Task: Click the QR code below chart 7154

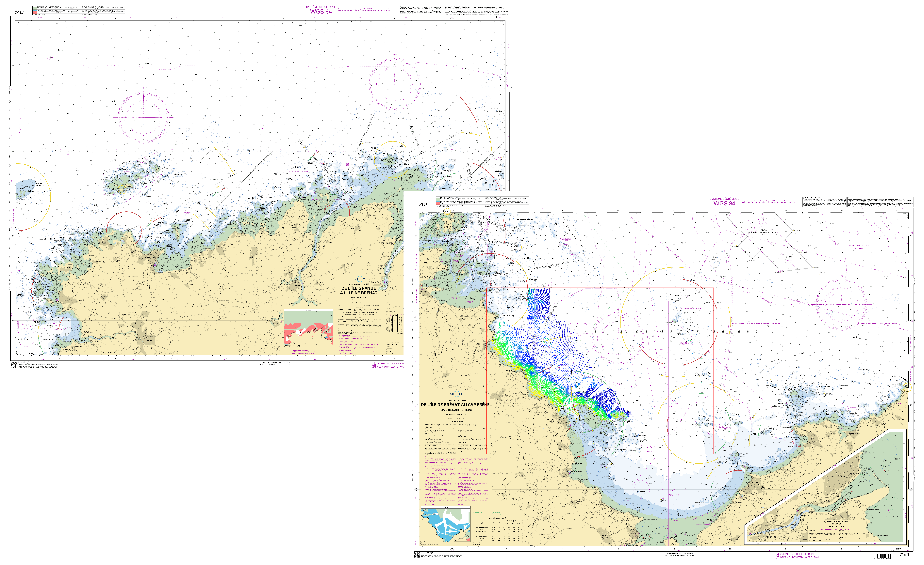Action: point(417,555)
